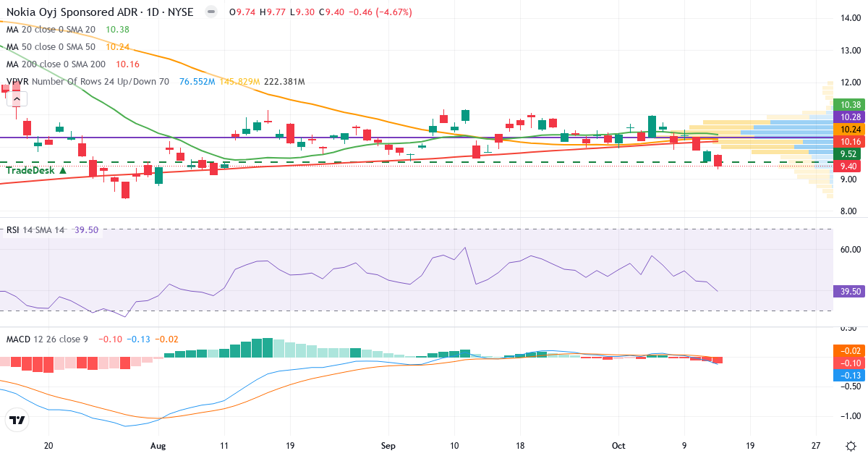Select the most recent red candlestick

(718, 160)
